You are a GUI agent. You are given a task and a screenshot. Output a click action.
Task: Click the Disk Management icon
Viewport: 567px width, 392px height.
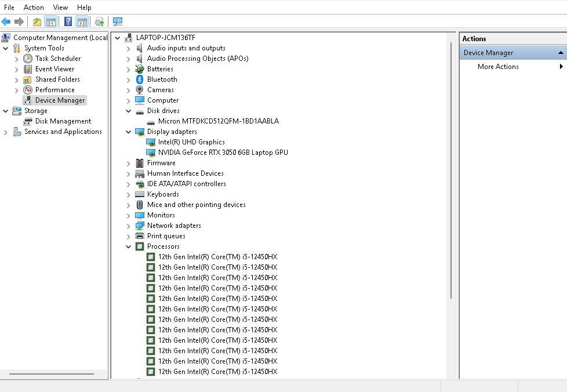coord(28,121)
